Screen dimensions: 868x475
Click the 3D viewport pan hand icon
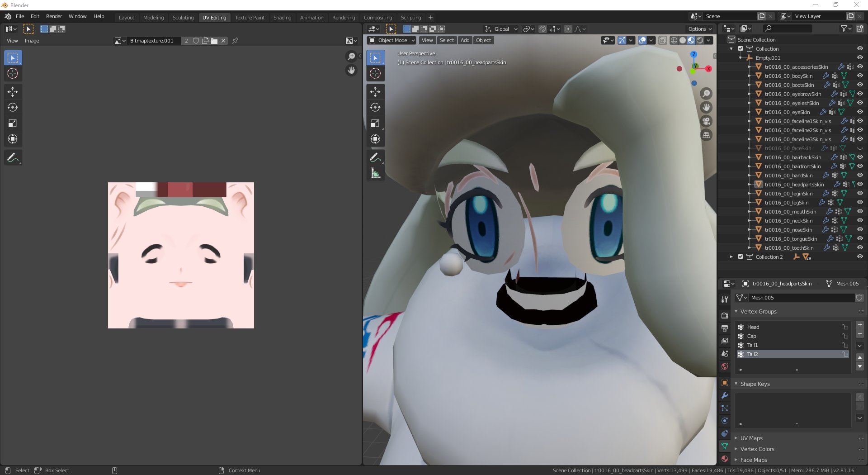[706, 107]
